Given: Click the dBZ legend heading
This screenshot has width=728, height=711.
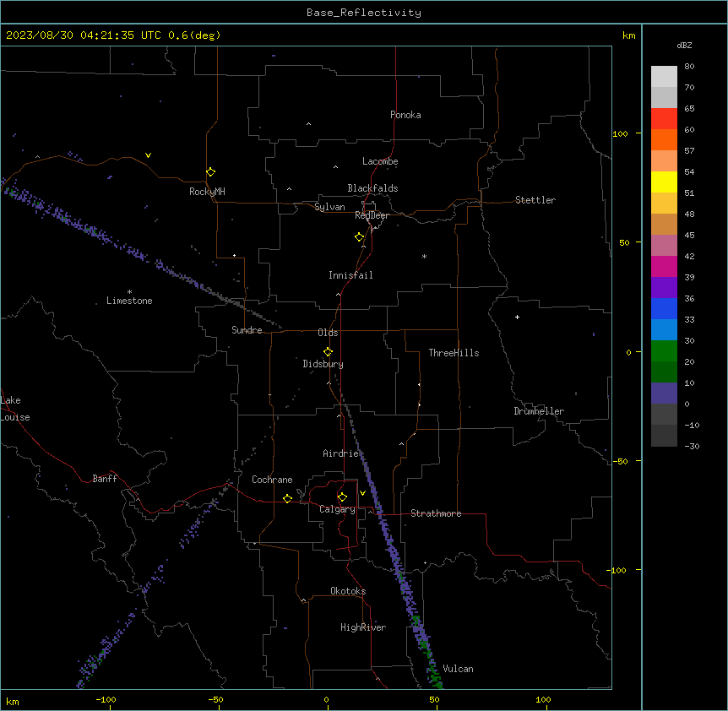Looking at the screenshot, I should coord(684,45).
